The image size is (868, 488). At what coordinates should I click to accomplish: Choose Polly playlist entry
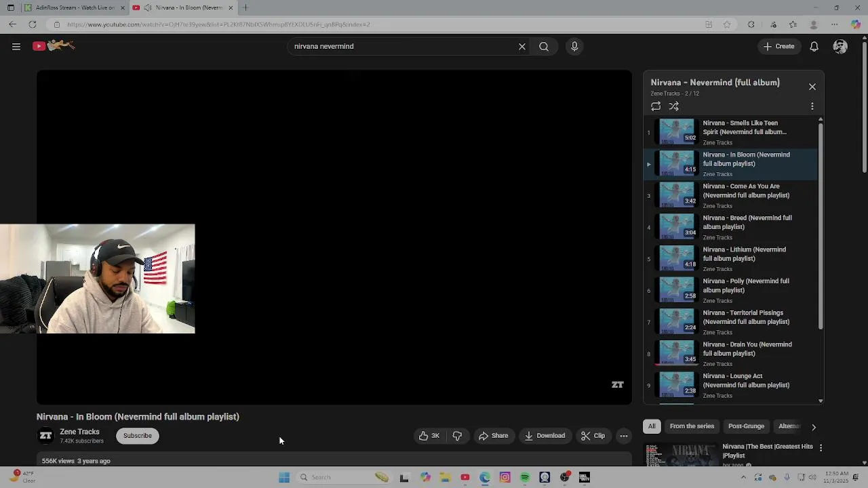pos(730,290)
